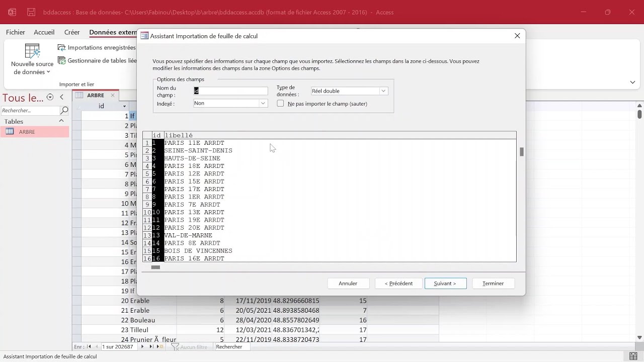The width and height of the screenshot is (644, 362).
Task: Go to previous record navigation button
Action: [97, 347]
